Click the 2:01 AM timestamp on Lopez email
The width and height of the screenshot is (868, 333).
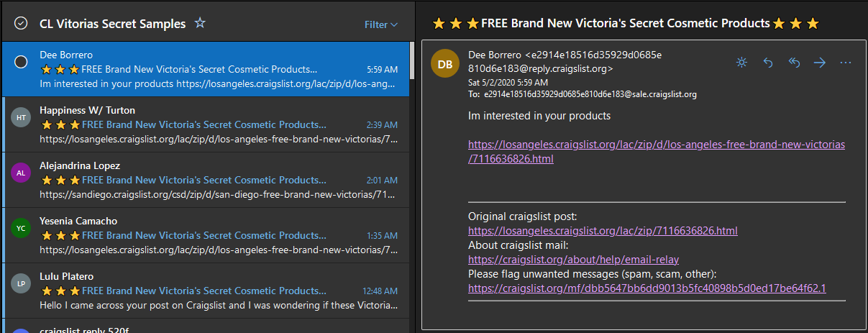pos(382,181)
